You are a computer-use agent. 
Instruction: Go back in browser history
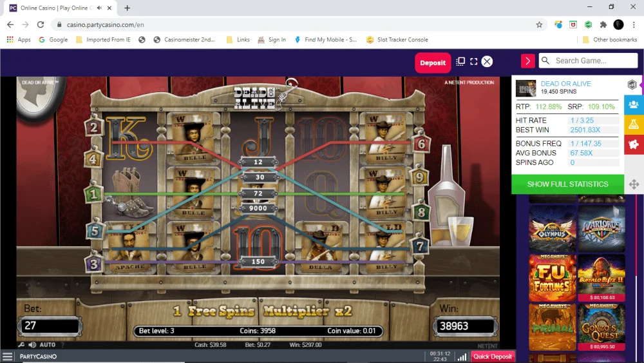10,25
